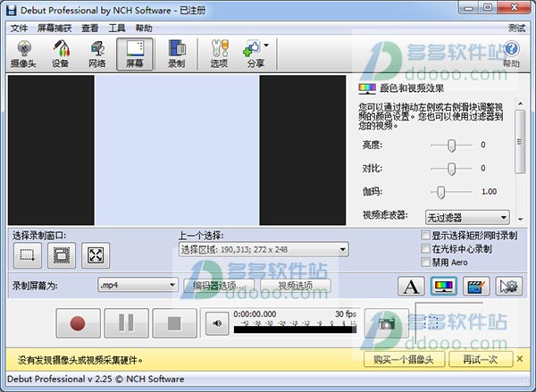Select the 设备 device source icon
536x392 pixels.
pyautogui.click(x=61, y=54)
